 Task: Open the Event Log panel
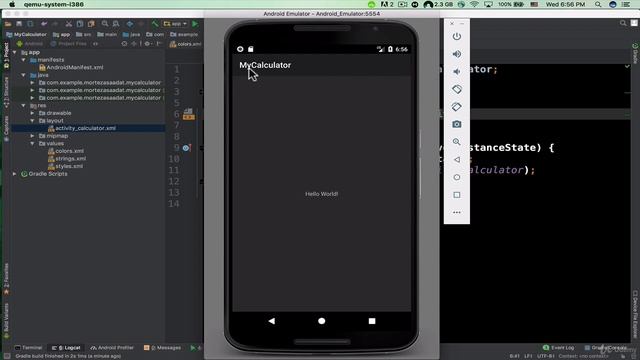click(558, 348)
